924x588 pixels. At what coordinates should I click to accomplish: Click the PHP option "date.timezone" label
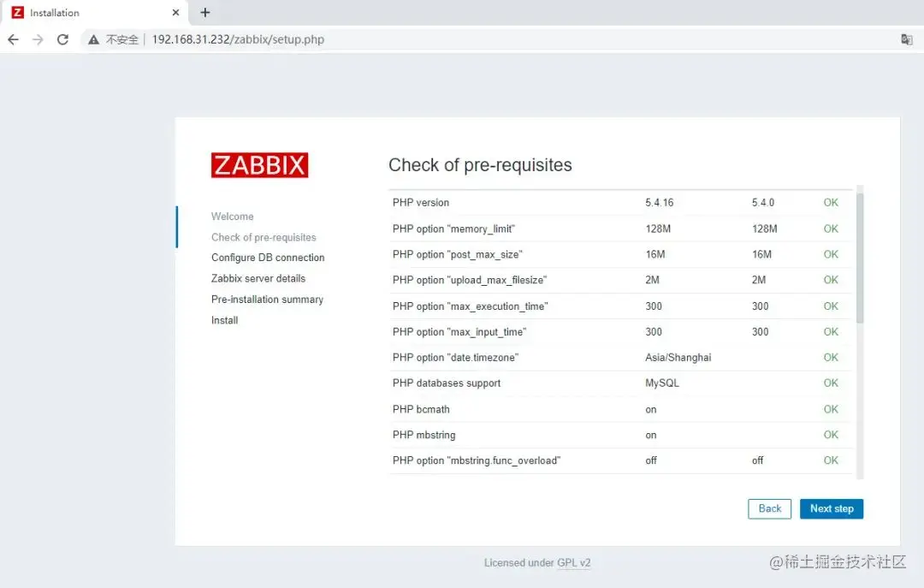pyautogui.click(x=455, y=358)
